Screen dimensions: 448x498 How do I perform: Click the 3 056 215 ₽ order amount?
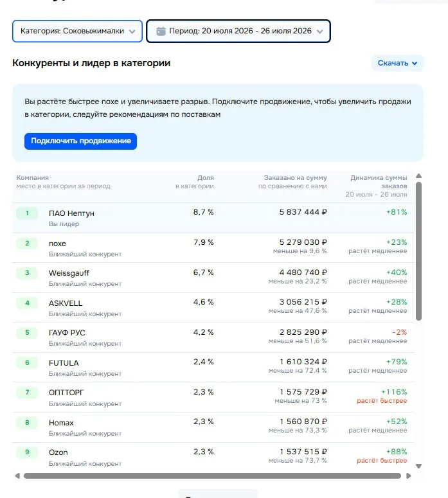tap(303, 302)
